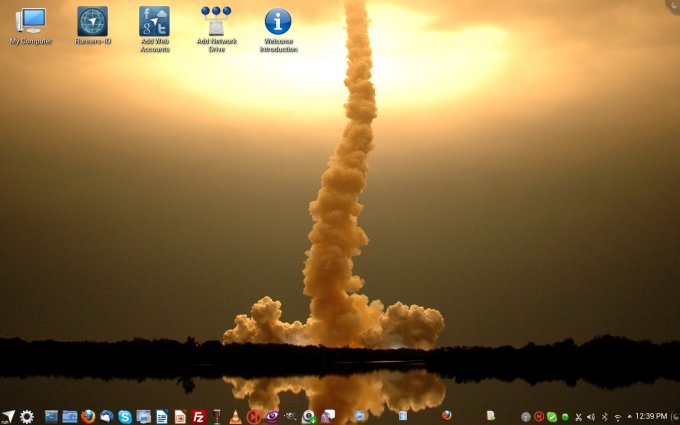Toggle the volume speaker tray icon
Image resolution: width=680 pixels, height=425 pixels.
[591, 416]
